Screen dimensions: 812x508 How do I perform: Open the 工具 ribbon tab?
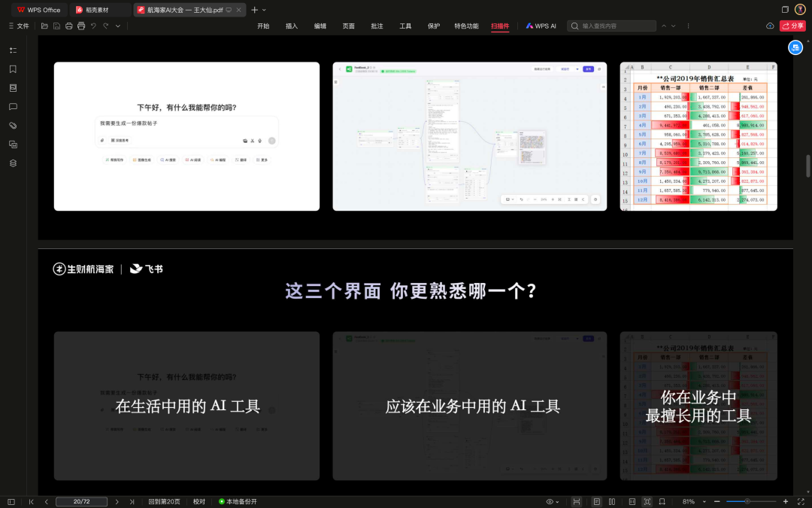405,26
